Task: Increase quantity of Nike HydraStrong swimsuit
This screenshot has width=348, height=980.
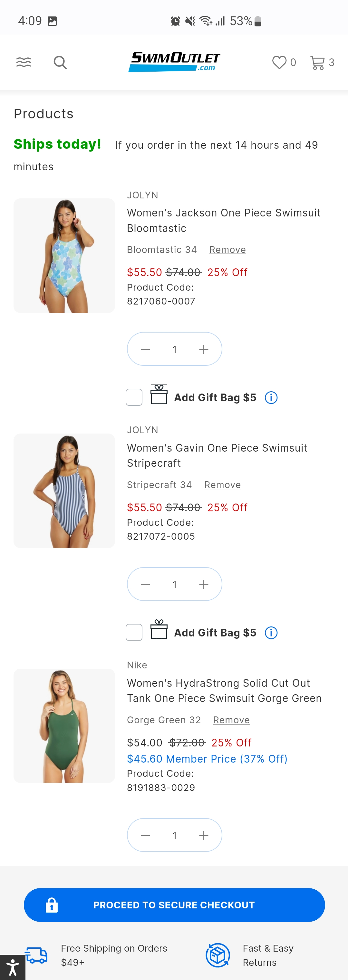Action: pos(204,835)
